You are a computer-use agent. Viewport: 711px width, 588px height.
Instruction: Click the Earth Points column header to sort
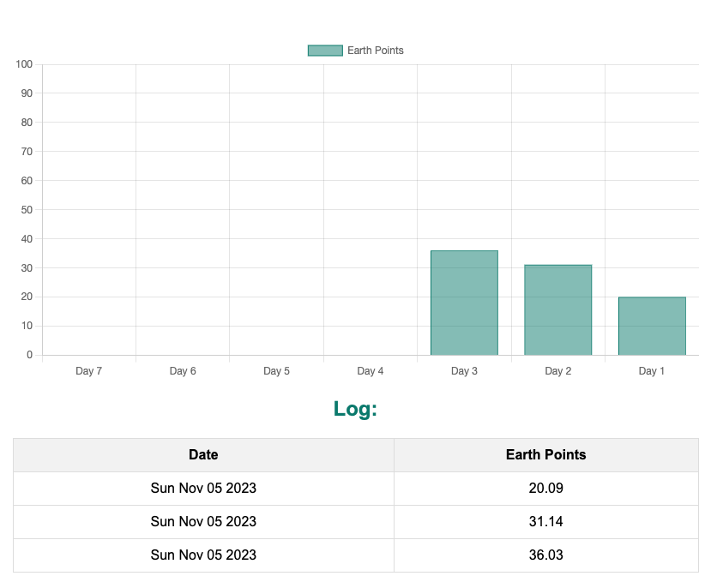pos(545,454)
